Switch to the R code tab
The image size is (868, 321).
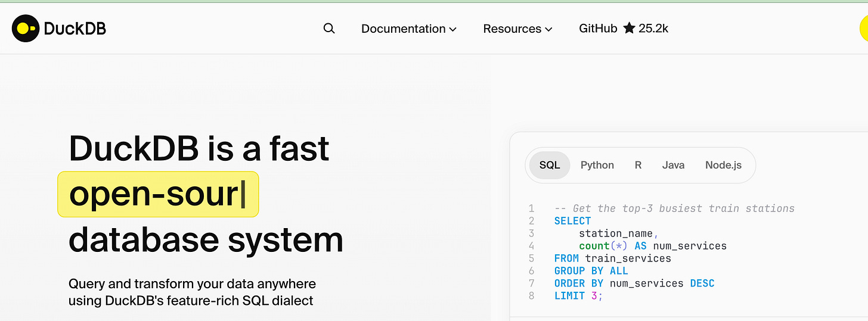[x=638, y=165]
